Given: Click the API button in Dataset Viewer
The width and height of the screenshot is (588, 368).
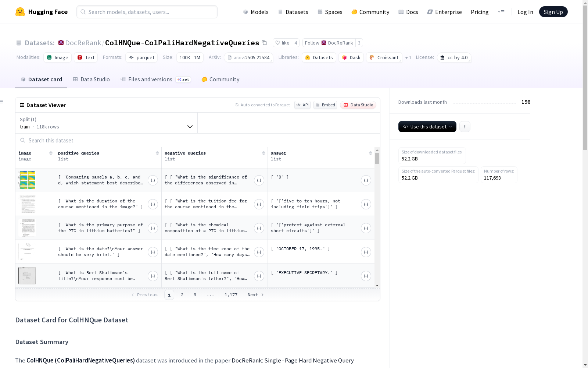Looking at the screenshot, I should click(302, 105).
